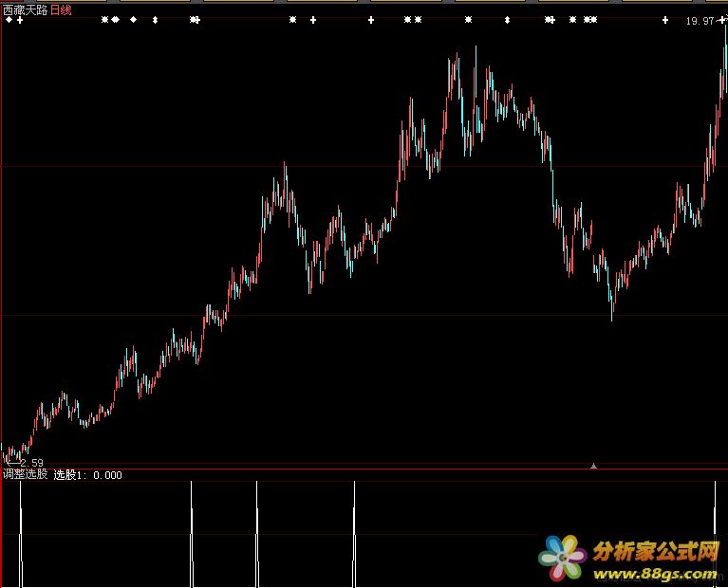The height and width of the screenshot is (588, 728).
Task: Select the last white signal spike in the indicator panel
Action: point(716,534)
